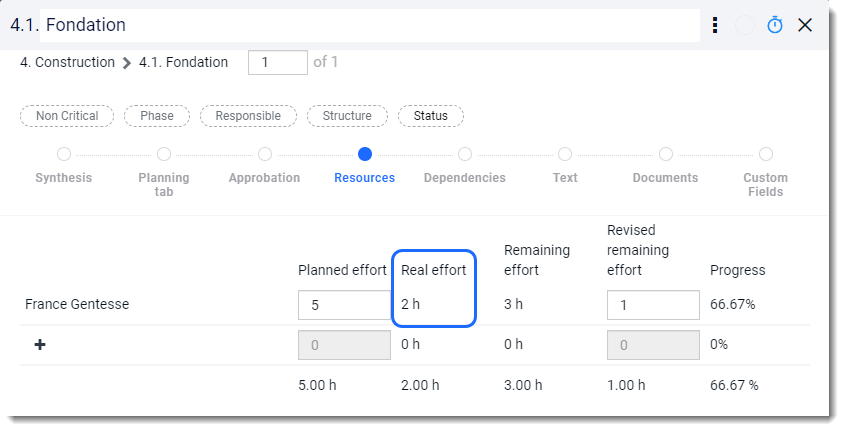The width and height of the screenshot is (844, 431).
Task: Click the '0%' progress in add row
Action: [719, 344]
